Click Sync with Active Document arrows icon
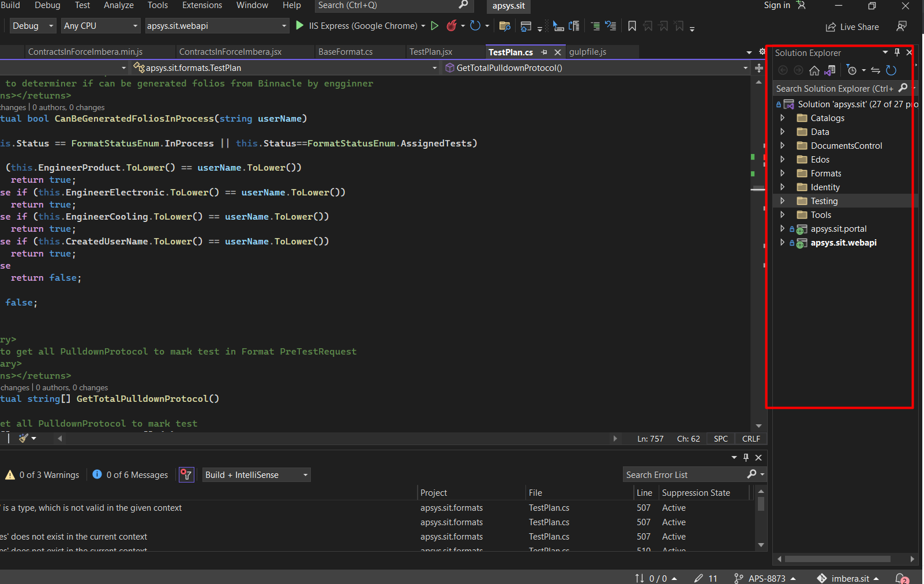 (876, 70)
